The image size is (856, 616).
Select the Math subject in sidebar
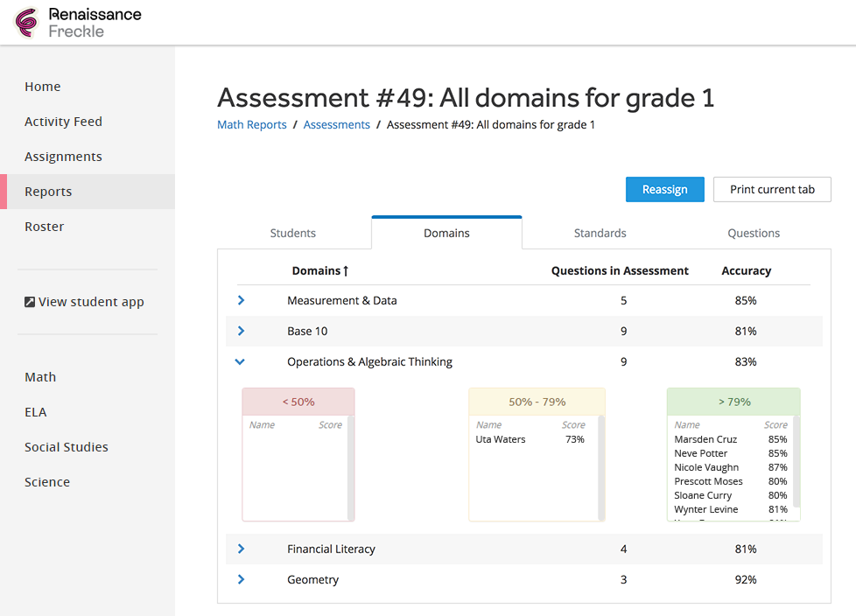coord(40,377)
